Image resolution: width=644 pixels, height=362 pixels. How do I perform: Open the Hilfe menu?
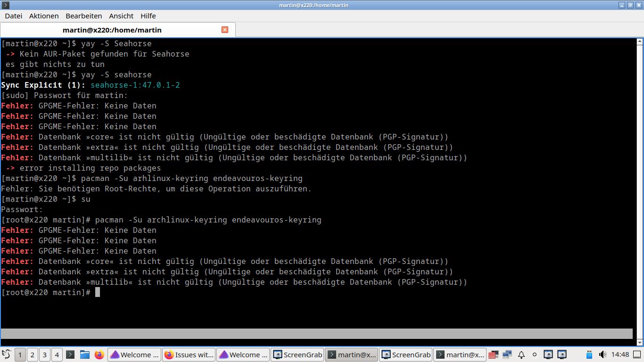[x=148, y=16]
